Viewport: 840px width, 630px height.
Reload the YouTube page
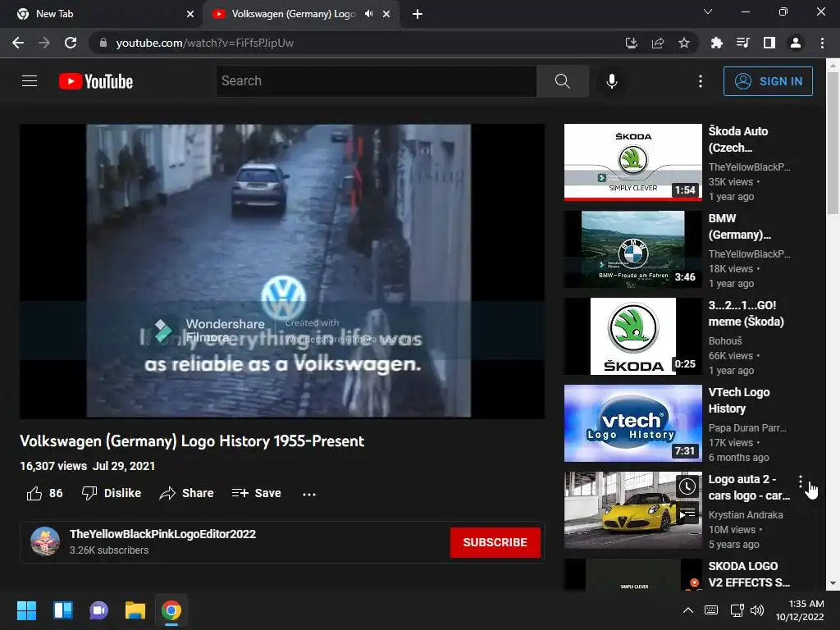(71, 43)
